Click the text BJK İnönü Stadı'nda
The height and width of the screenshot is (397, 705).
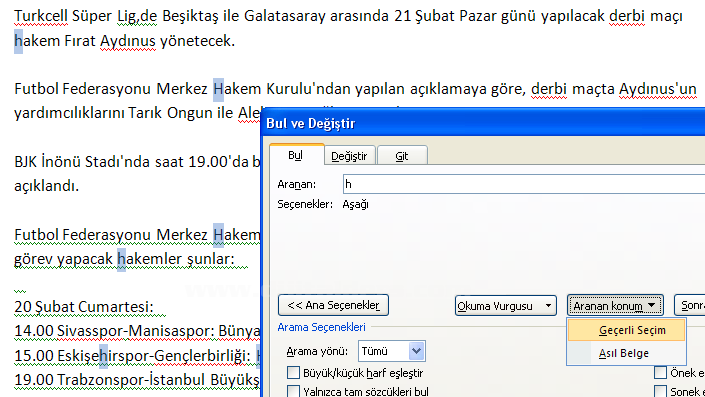(82, 162)
